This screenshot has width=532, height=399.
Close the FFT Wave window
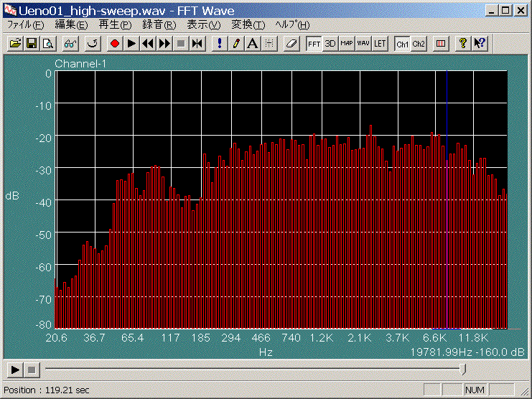click(x=521, y=11)
